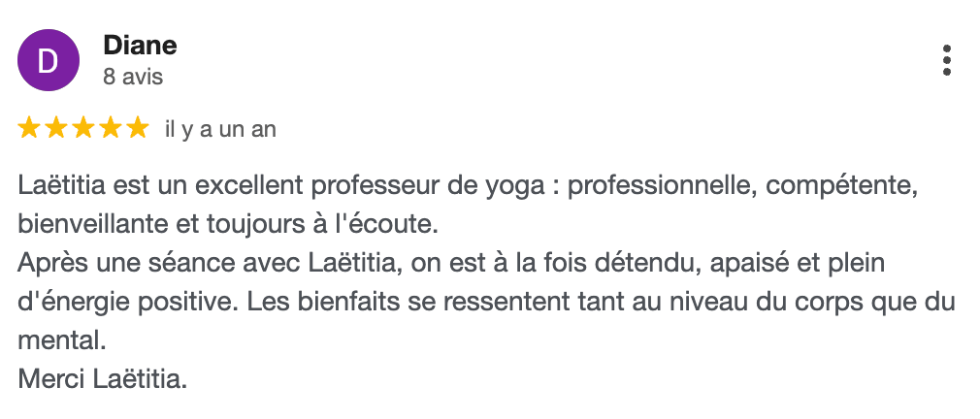
Task: Click the fifth yellow rating star
Action: 138,129
